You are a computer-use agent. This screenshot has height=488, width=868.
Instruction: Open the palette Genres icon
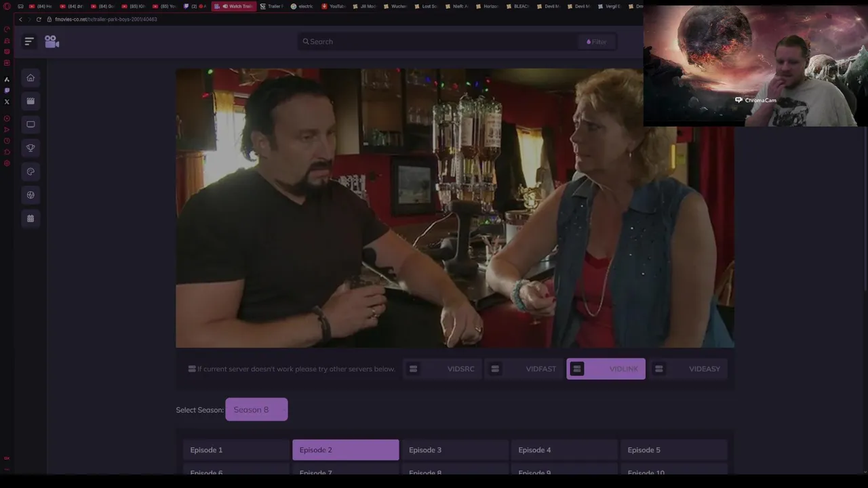click(31, 171)
